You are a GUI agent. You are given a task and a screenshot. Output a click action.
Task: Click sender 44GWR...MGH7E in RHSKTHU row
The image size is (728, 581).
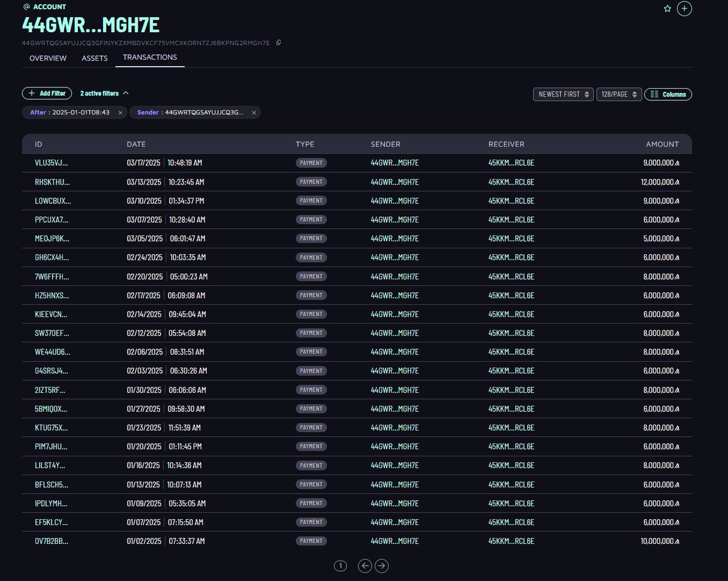tap(394, 182)
